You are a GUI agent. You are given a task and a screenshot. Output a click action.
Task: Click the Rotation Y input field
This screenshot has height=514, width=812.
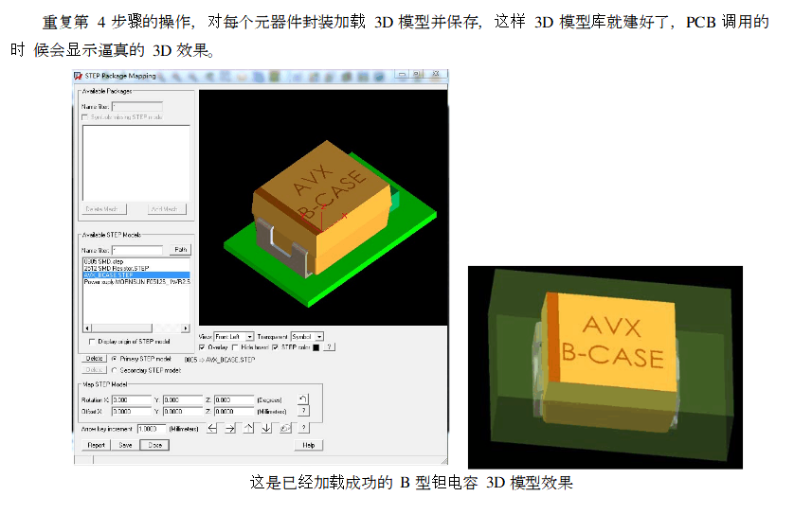click(183, 399)
